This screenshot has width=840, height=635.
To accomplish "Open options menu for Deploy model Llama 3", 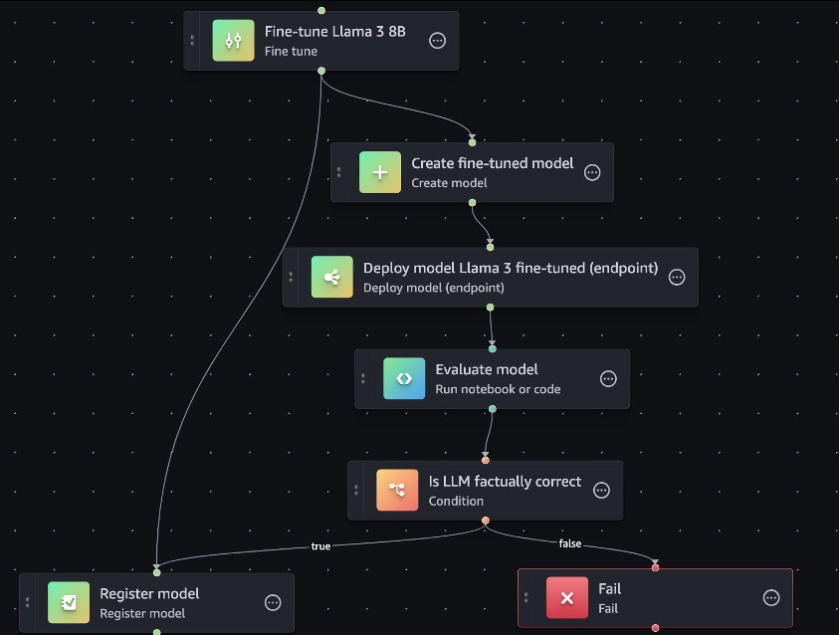I will click(x=677, y=277).
